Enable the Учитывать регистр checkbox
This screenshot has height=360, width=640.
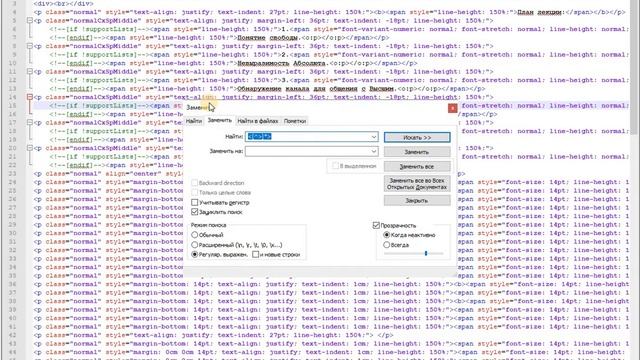pos(195,202)
